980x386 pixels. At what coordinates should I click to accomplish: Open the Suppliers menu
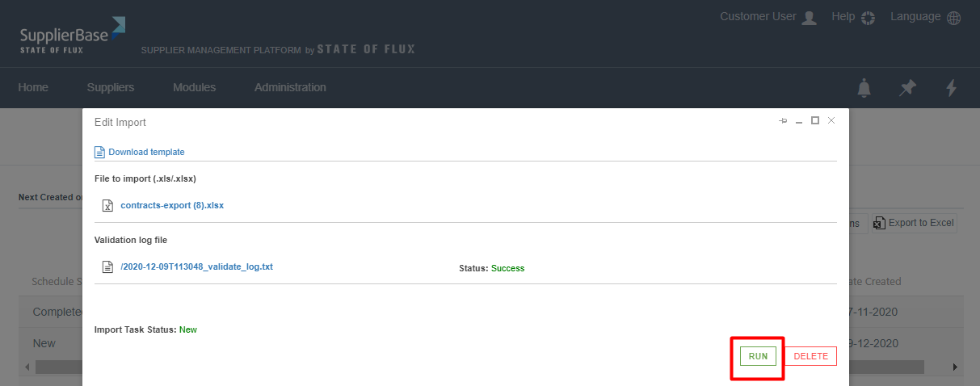click(x=111, y=87)
